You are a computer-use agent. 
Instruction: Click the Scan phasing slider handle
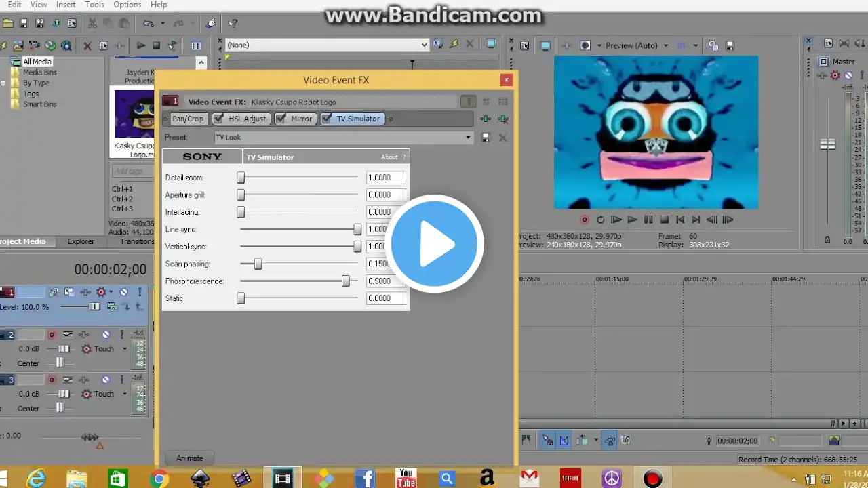(258, 264)
